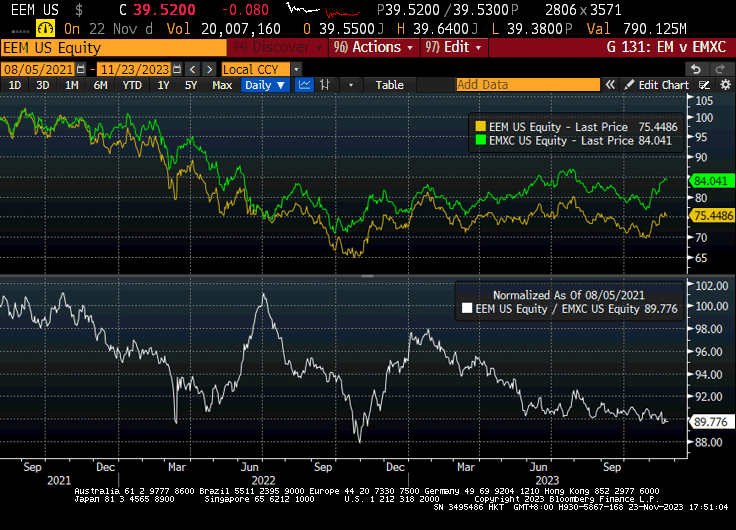The width and height of the screenshot is (736, 530).
Task: Click the Vol 20,007,160 value
Action: (x=223, y=29)
